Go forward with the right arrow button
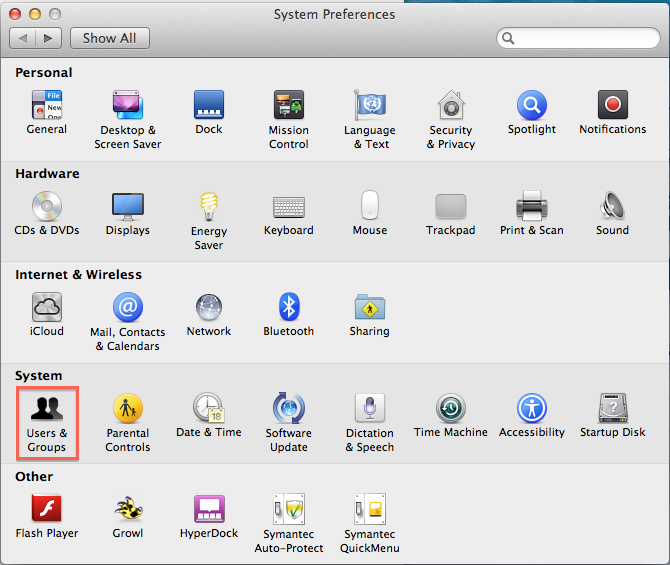Image resolution: width=670 pixels, height=565 pixels. coord(49,38)
